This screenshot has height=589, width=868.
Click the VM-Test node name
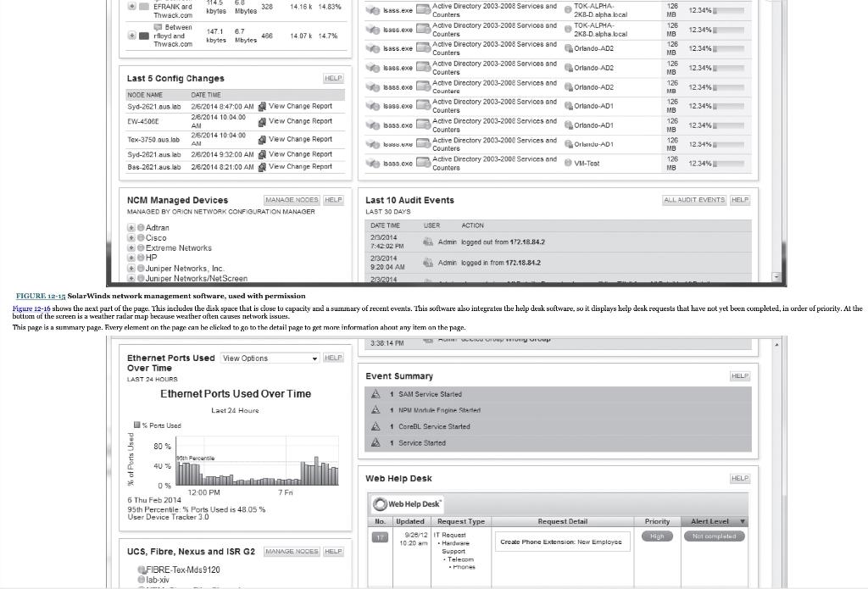[587, 164]
